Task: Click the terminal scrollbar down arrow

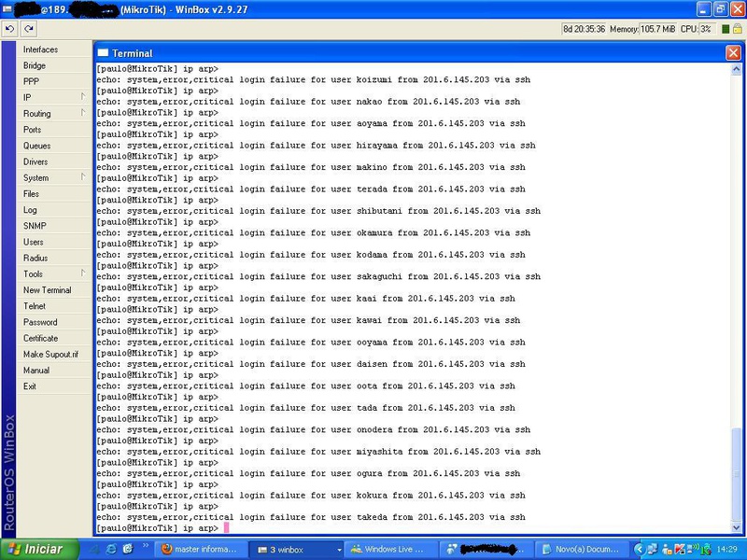Action: point(736,527)
